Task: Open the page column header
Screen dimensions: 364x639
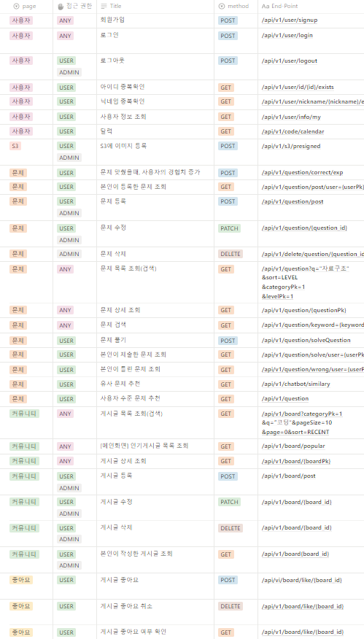Action: (26, 7)
